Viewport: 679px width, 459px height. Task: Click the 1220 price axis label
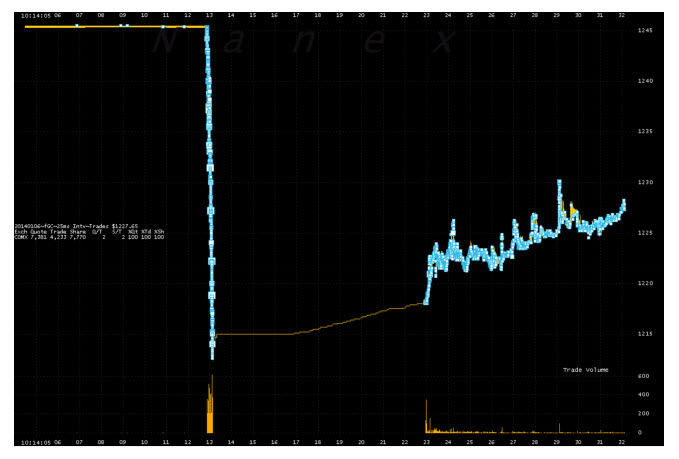[x=645, y=283]
